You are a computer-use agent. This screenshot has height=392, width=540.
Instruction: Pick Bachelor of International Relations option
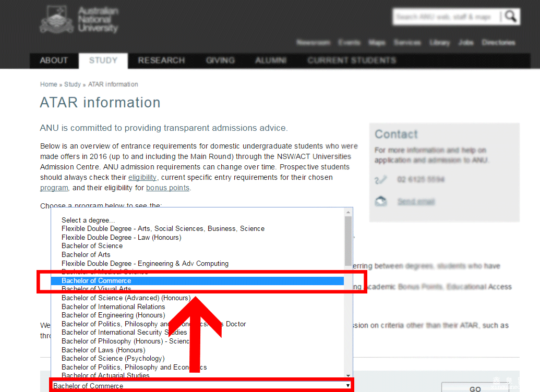(x=113, y=307)
